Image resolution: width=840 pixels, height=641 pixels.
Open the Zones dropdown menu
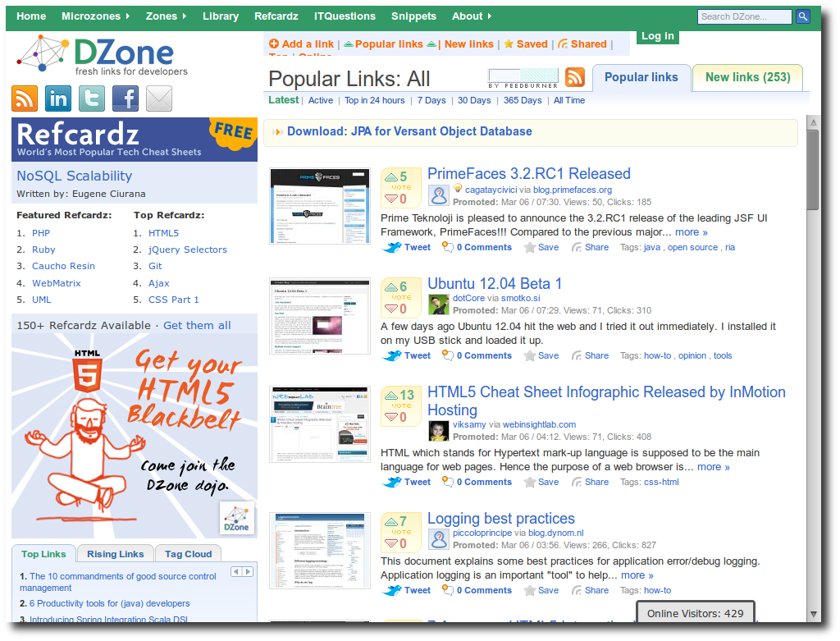point(166,16)
